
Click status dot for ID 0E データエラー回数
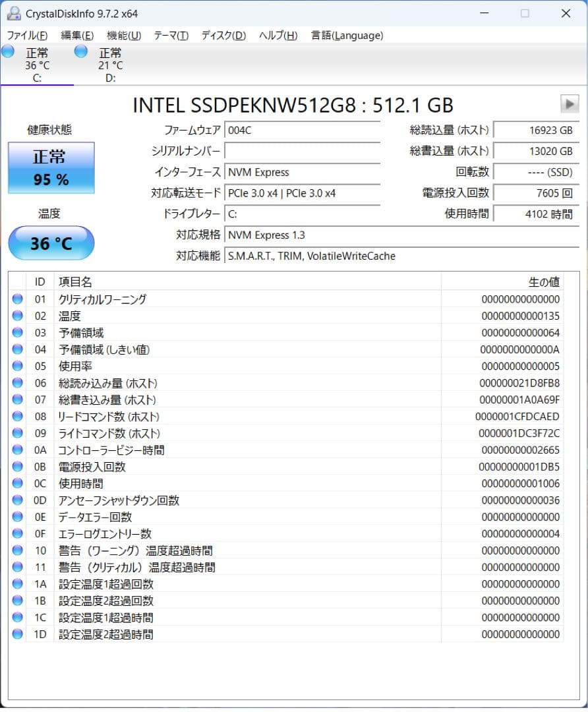click(x=18, y=517)
